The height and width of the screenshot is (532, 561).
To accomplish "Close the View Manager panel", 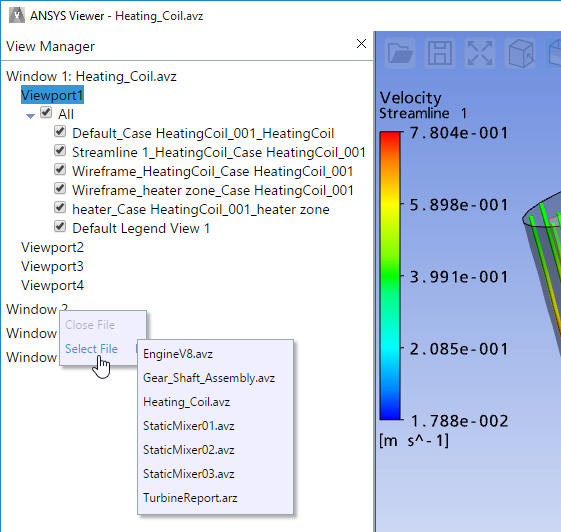I will pyautogui.click(x=361, y=44).
